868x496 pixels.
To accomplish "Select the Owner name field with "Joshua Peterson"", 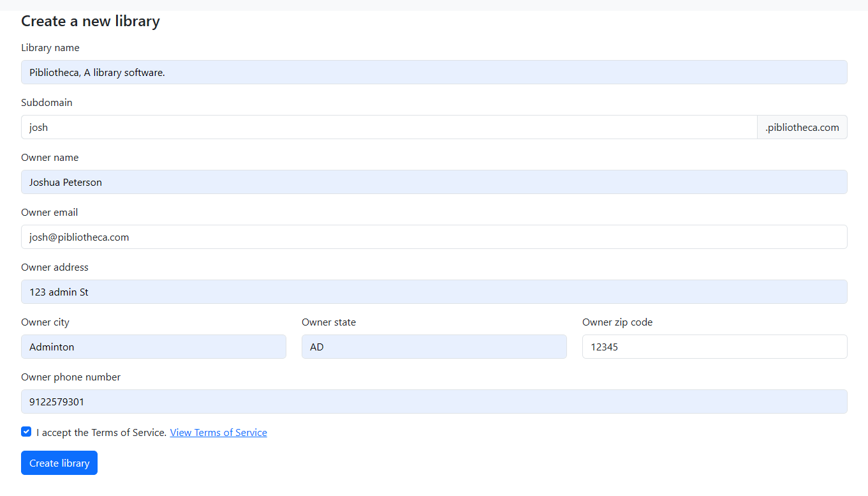I will click(434, 182).
